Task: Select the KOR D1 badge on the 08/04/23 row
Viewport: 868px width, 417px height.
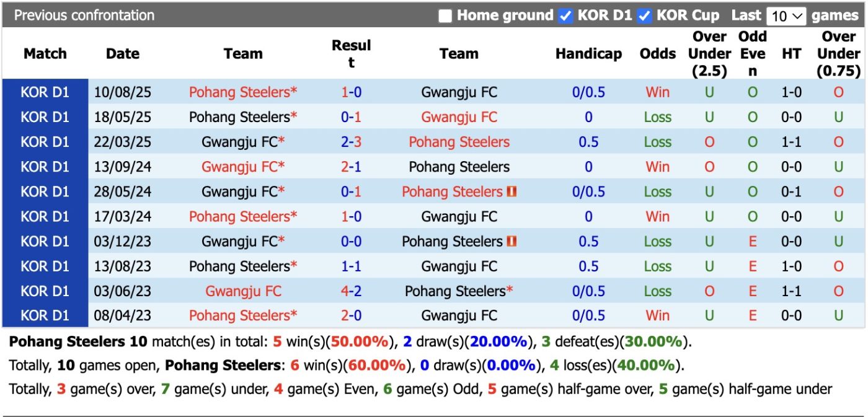Action: (x=45, y=315)
